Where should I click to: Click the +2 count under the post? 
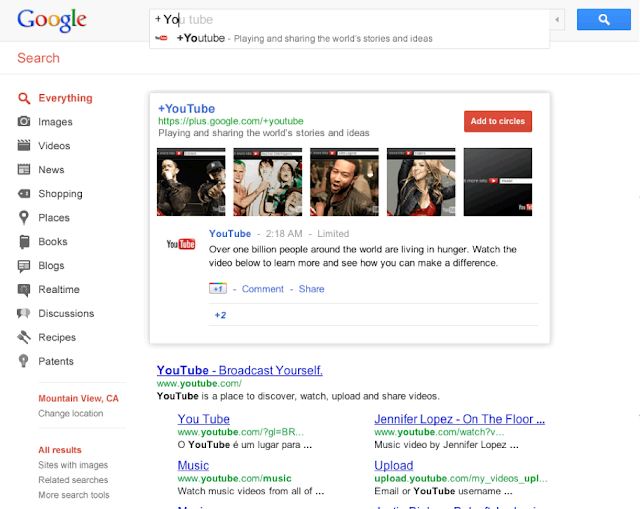coord(220,315)
